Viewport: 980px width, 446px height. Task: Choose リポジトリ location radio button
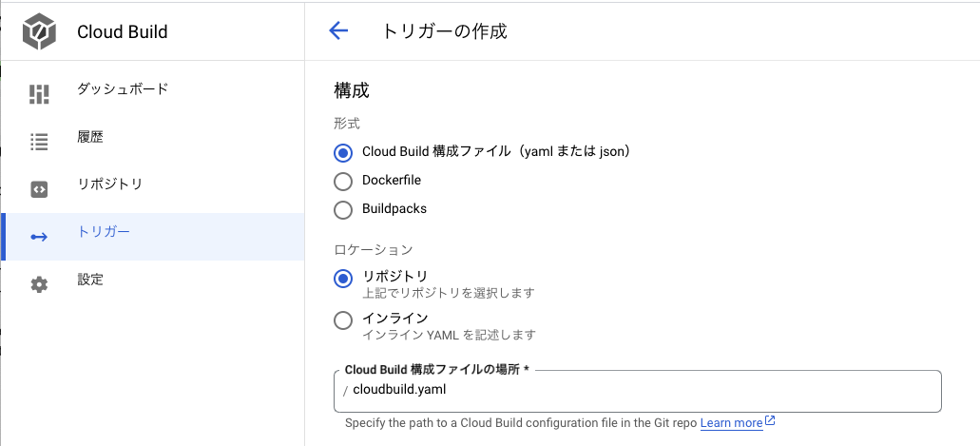pyautogui.click(x=343, y=279)
